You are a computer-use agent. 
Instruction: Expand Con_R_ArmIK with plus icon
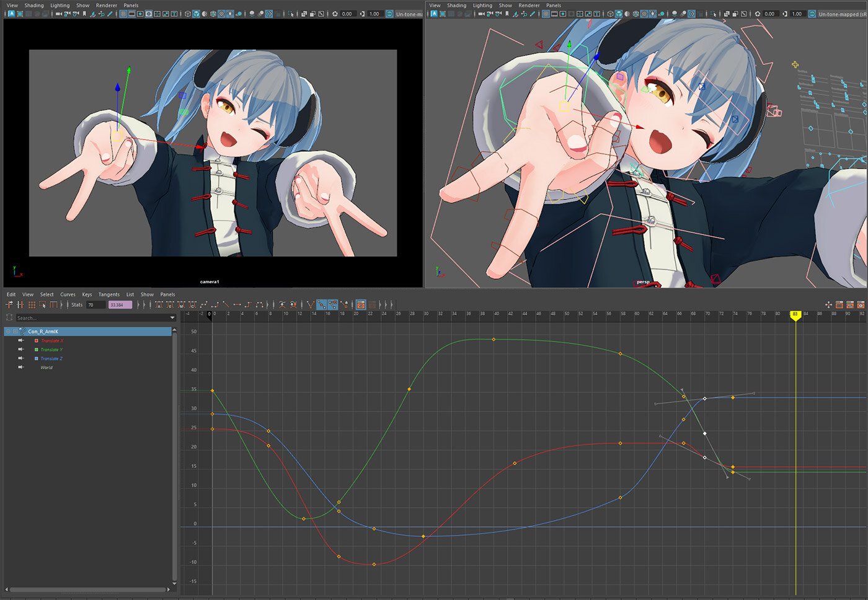(x=15, y=331)
